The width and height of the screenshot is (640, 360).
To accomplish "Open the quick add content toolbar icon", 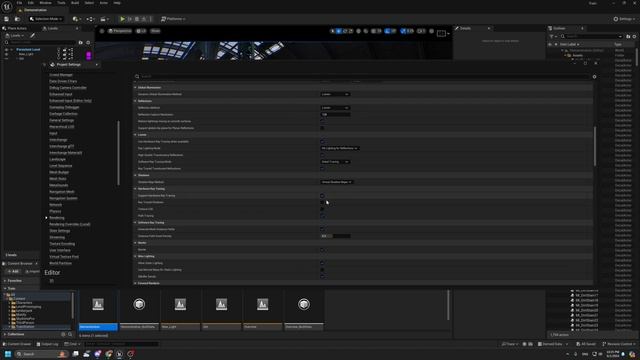I will (76, 19).
